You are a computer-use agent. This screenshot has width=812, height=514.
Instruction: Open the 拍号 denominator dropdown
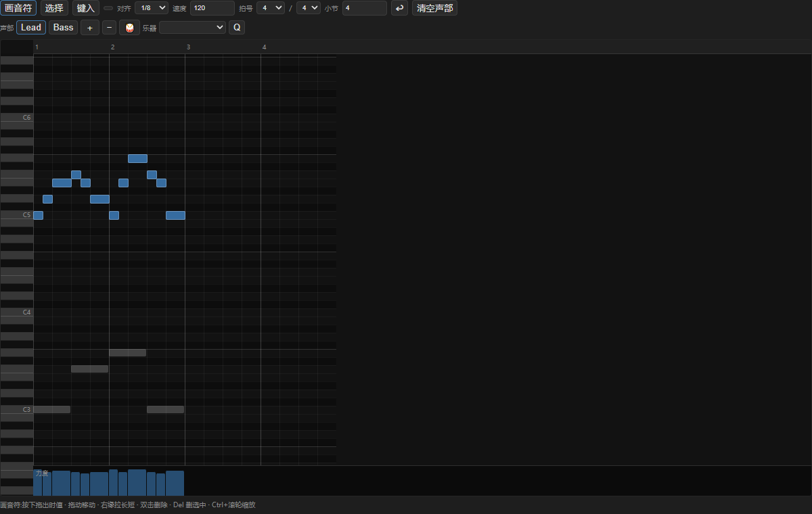click(308, 8)
